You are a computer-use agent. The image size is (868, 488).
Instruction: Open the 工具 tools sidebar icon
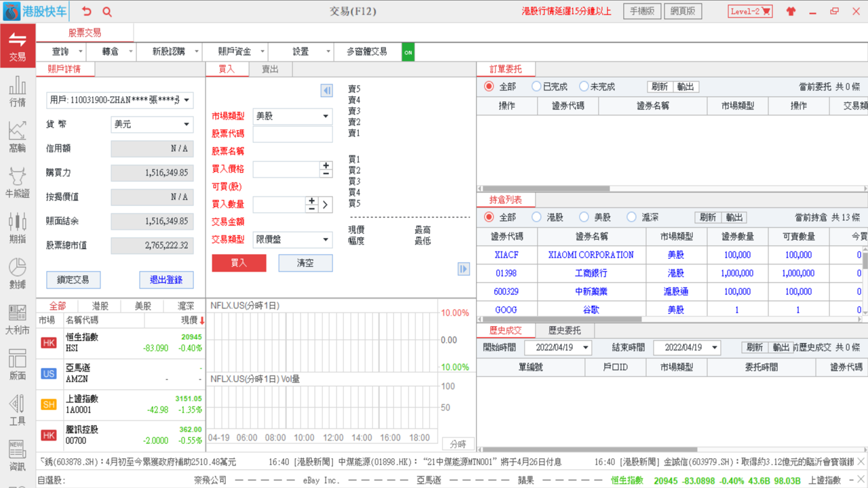click(18, 411)
